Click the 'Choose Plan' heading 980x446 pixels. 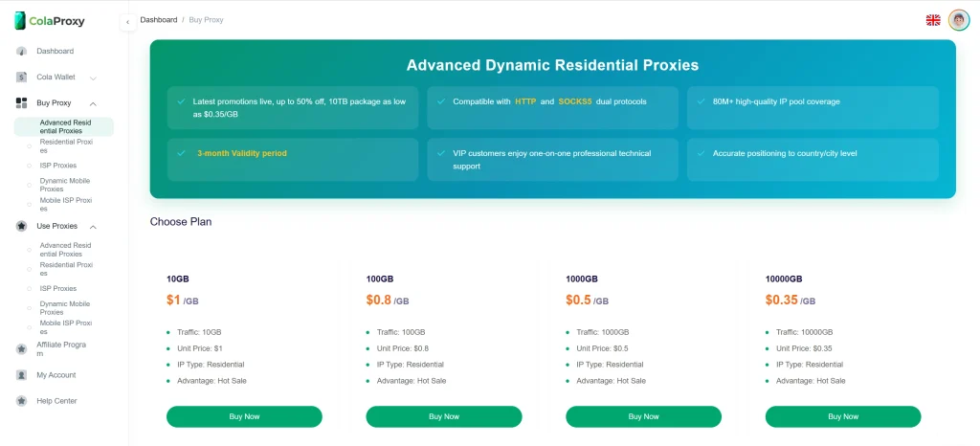pyautogui.click(x=181, y=222)
